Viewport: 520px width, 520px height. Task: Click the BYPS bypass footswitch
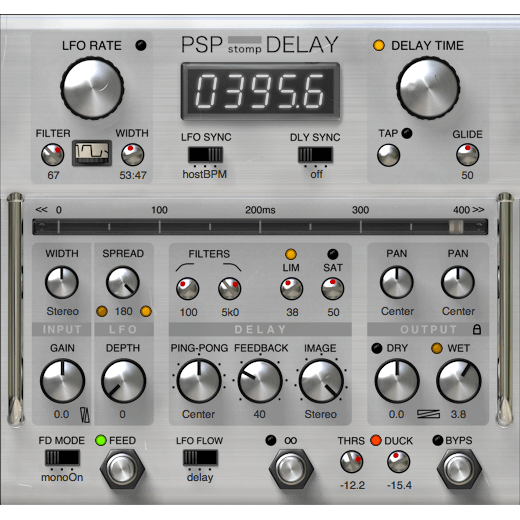[459, 469]
